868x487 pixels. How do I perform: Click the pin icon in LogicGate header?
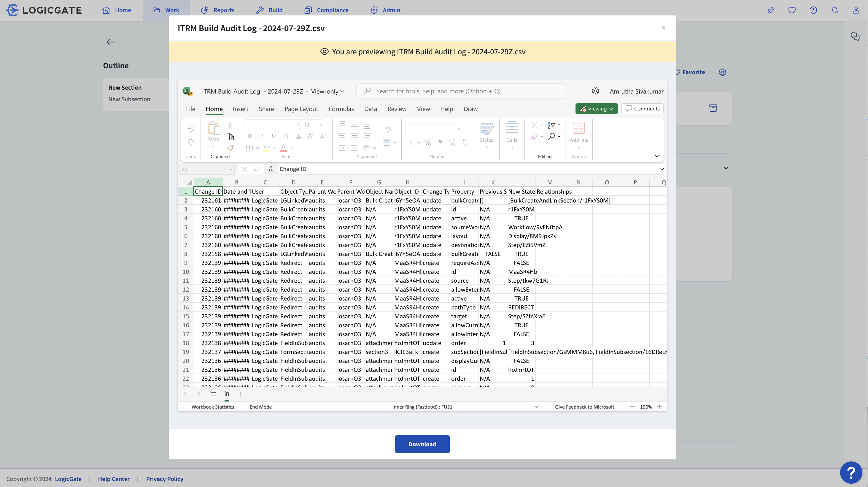pos(771,10)
